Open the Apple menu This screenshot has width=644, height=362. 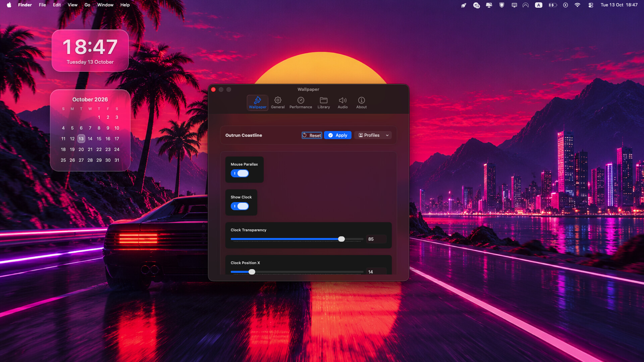tap(9, 5)
